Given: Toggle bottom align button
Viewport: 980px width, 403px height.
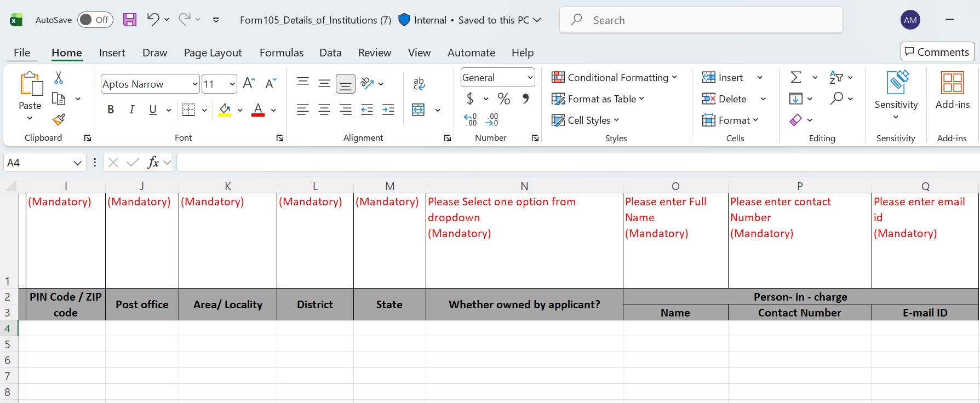Looking at the screenshot, I should 346,84.
